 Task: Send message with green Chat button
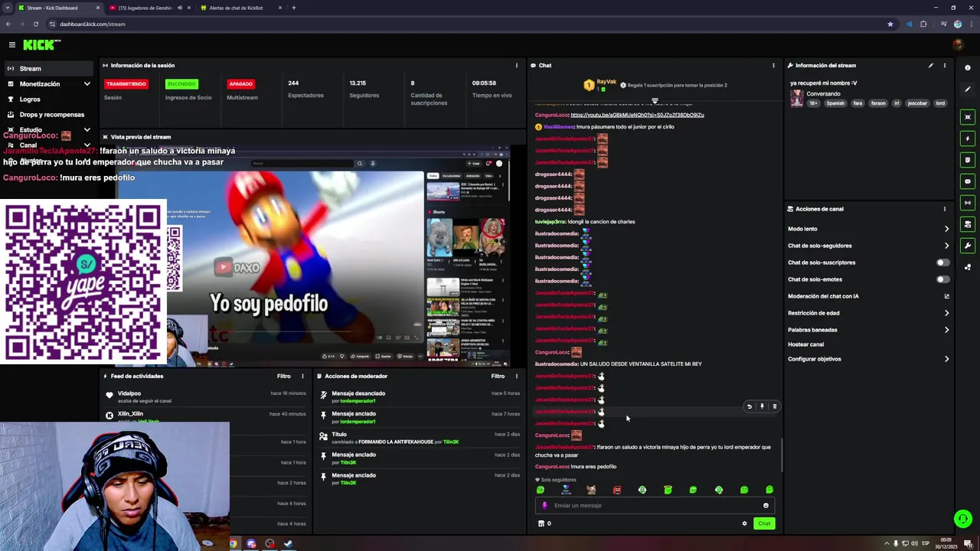coord(764,523)
